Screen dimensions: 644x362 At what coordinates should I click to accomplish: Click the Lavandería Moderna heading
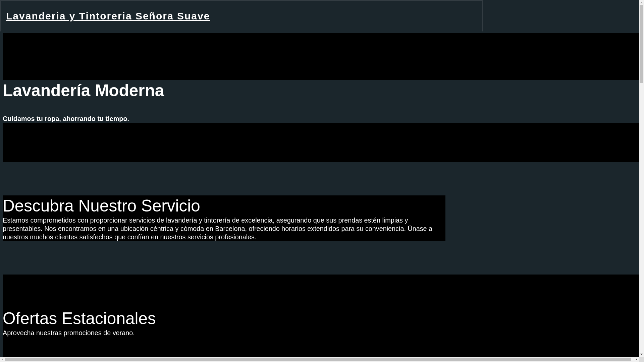(x=84, y=90)
